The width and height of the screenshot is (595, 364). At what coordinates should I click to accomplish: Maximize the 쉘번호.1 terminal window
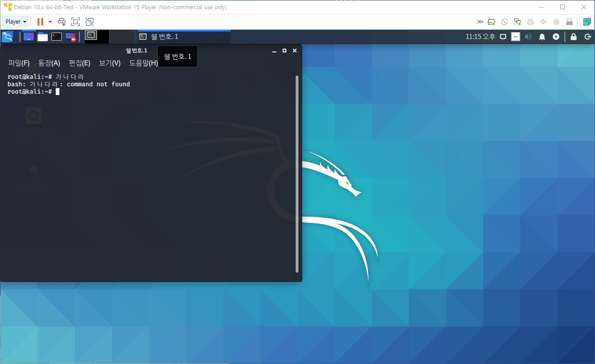point(285,51)
